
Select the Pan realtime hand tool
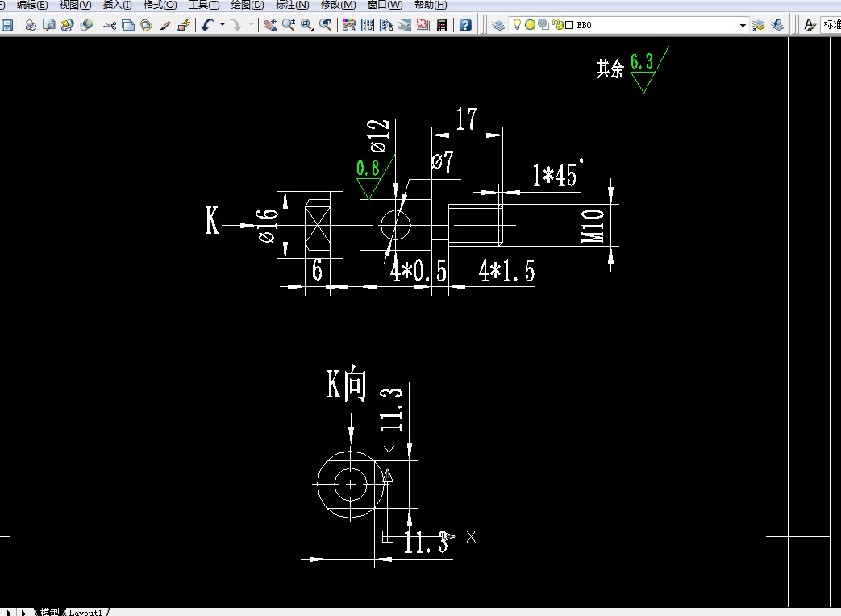[x=270, y=25]
